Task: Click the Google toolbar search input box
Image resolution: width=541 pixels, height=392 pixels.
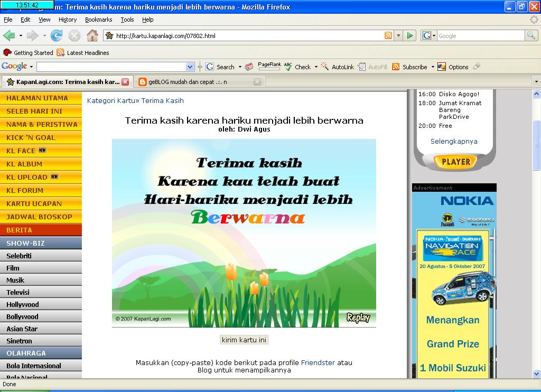Action: (111, 67)
